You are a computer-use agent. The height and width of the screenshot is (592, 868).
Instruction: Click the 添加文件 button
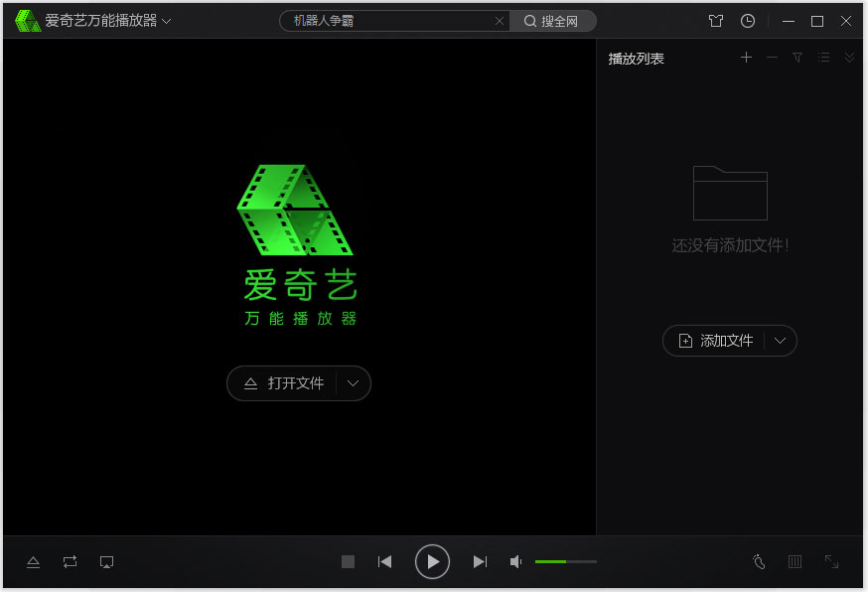pos(716,341)
